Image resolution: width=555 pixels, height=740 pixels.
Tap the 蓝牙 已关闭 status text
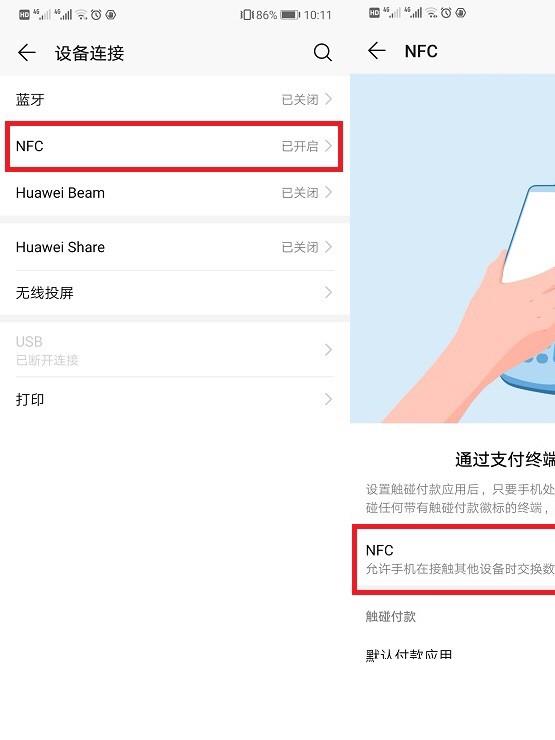[x=300, y=100]
